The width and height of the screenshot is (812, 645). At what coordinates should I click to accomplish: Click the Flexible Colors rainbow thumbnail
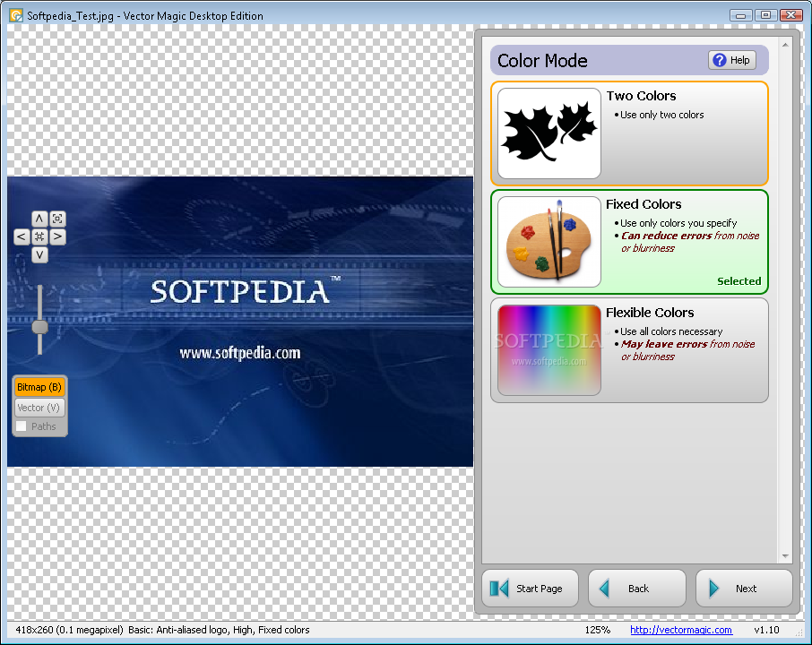point(549,350)
